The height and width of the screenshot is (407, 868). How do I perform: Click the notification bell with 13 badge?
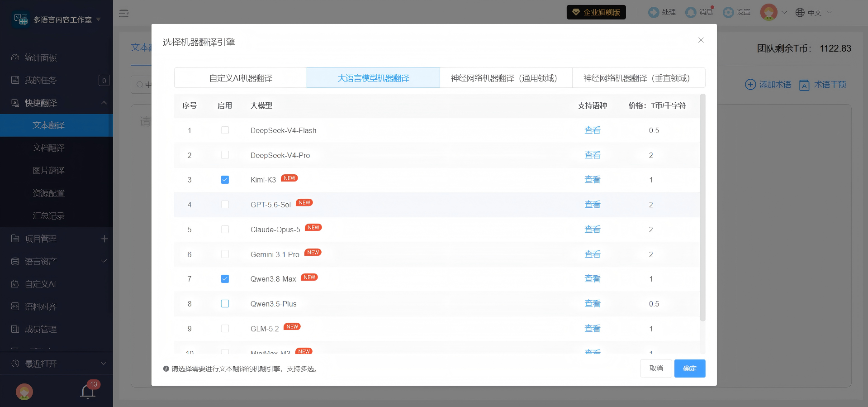88,391
